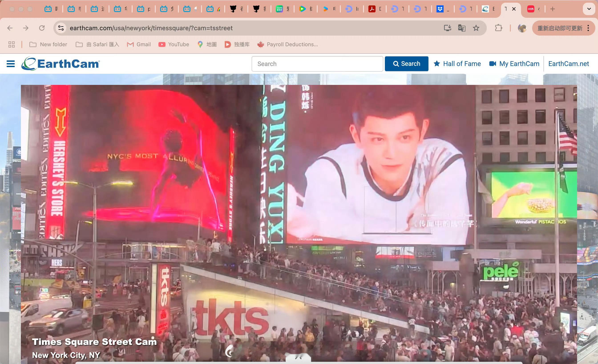Switch to the Adobe Acrobat PDF tab
Image resolution: width=598 pixels, height=364 pixels.
[375, 9]
